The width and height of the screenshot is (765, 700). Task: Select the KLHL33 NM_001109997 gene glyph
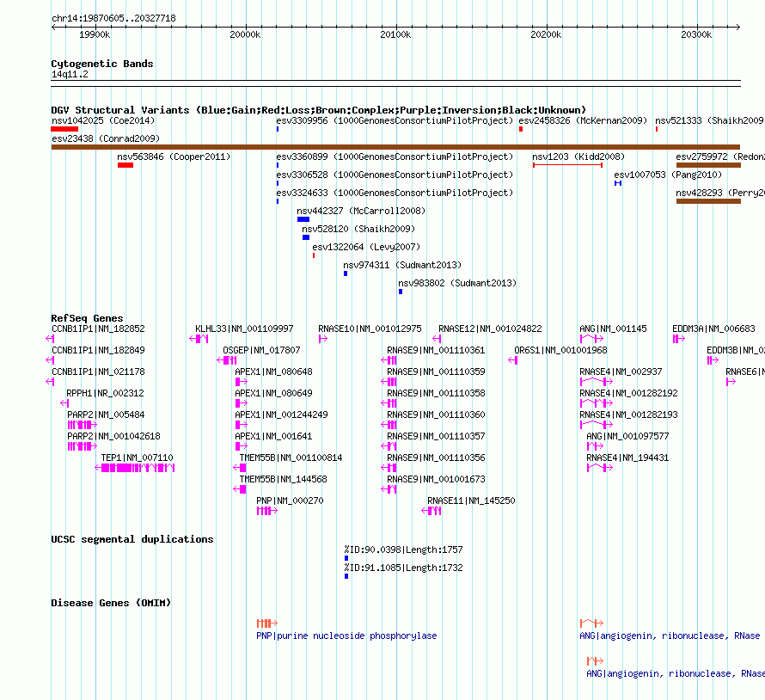pos(199,339)
